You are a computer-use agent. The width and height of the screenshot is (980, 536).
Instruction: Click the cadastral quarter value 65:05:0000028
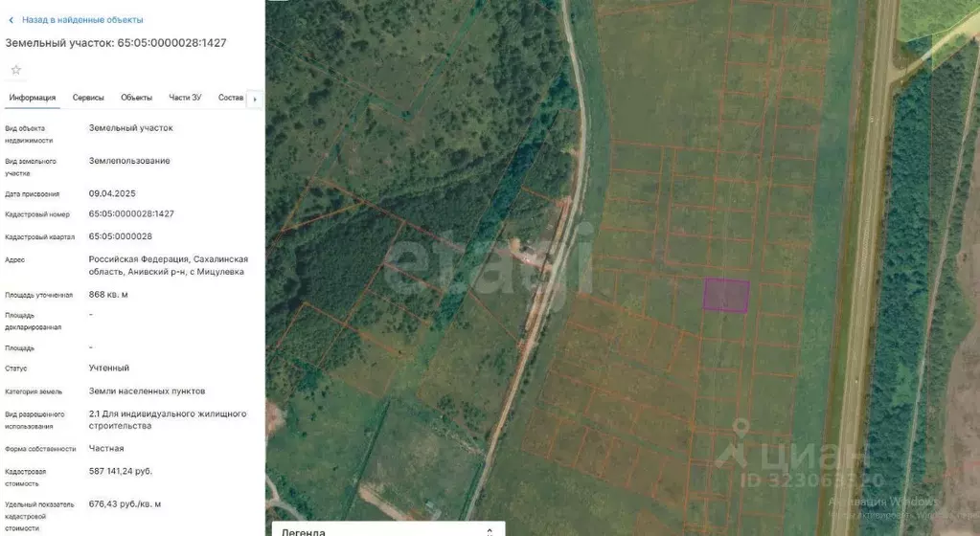tap(120, 236)
